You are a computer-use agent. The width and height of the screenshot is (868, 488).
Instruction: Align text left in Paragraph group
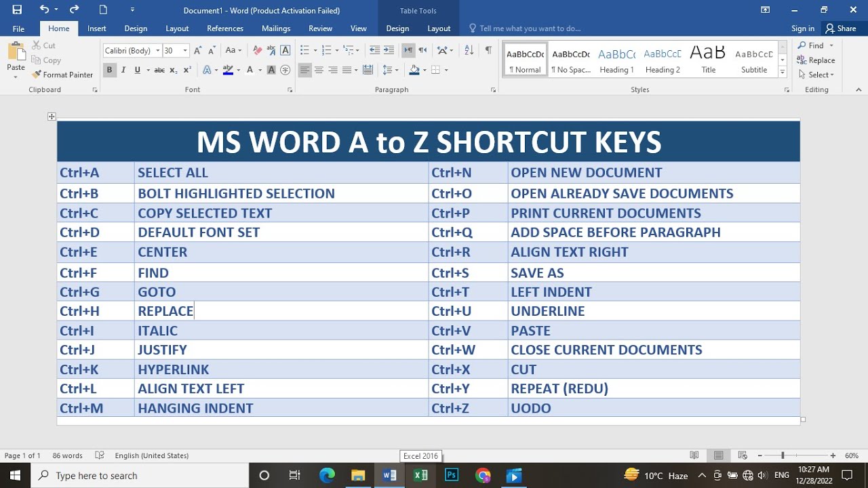click(304, 70)
